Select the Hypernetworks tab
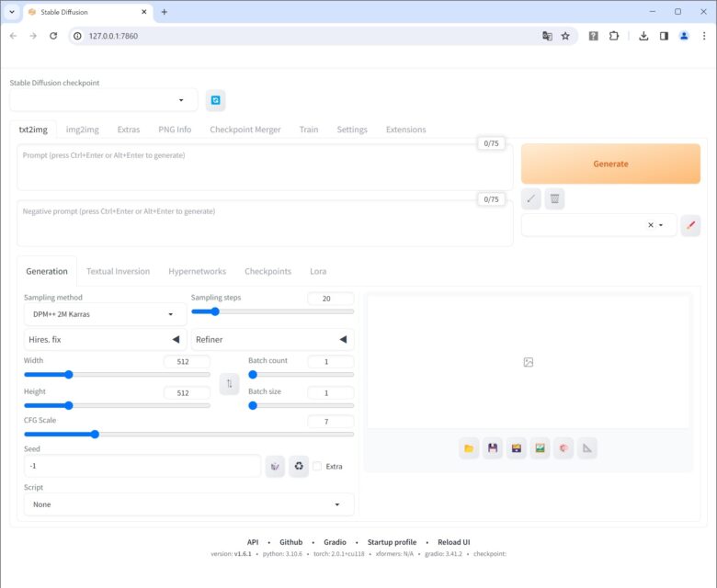 pos(197,271)
